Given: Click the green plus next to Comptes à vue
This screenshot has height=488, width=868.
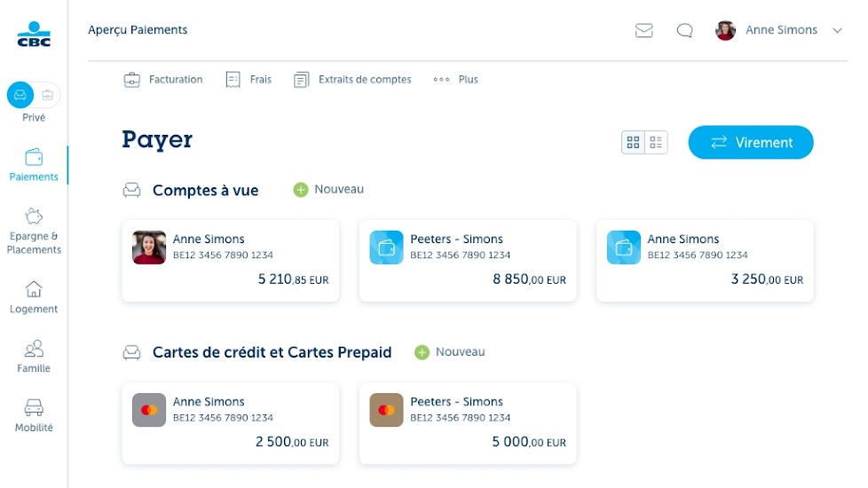Looking at the screenshot, I should [301, 190].
